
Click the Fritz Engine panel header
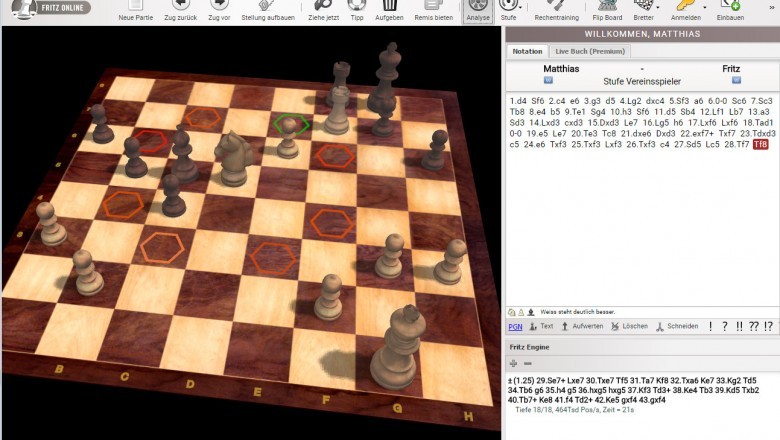[643, 347]
